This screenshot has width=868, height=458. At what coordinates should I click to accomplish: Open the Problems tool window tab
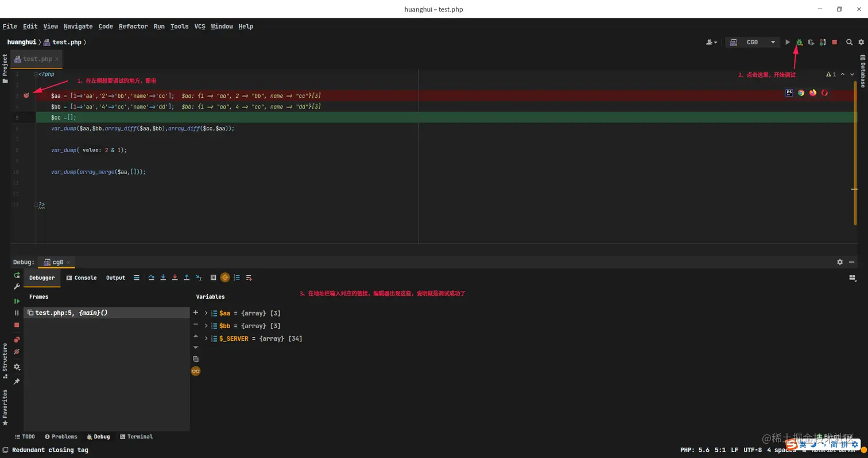pyautogui.click(x=61, y=437)
